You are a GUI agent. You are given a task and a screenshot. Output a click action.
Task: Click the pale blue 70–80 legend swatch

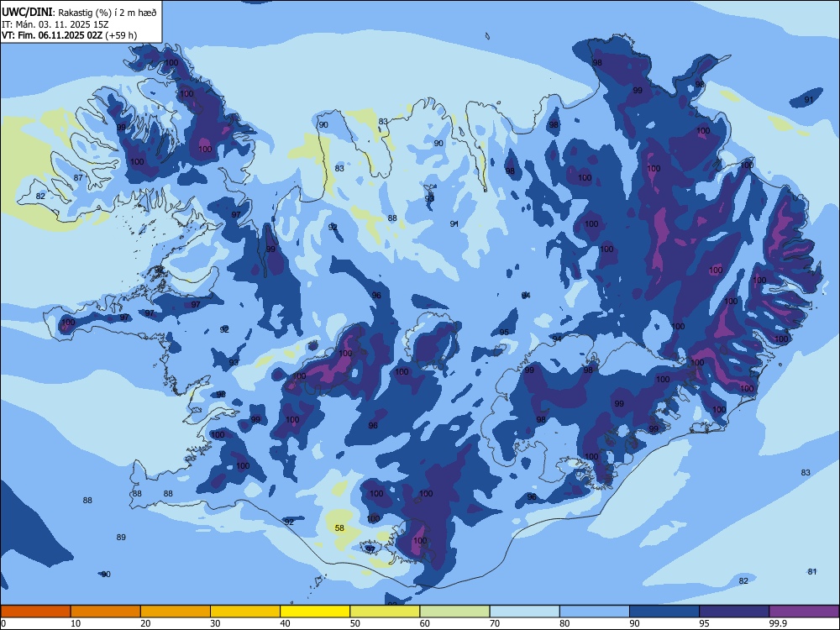524,612
